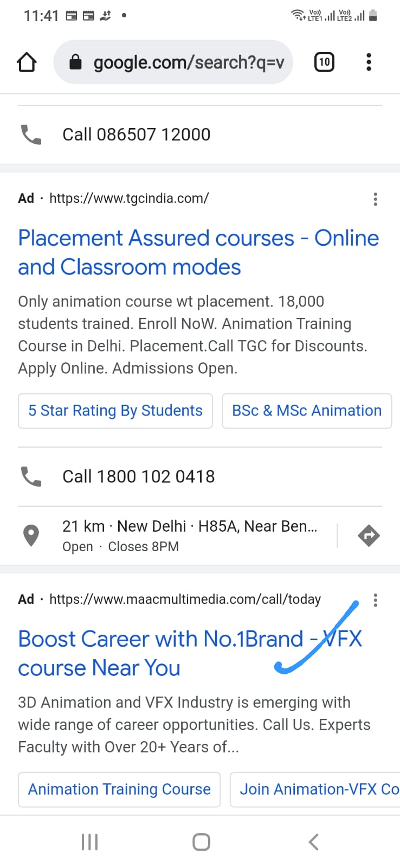This screenshot has width=400, height=868.
Task: Focus the google.com/search URL bar
Action: pos(173,62)
